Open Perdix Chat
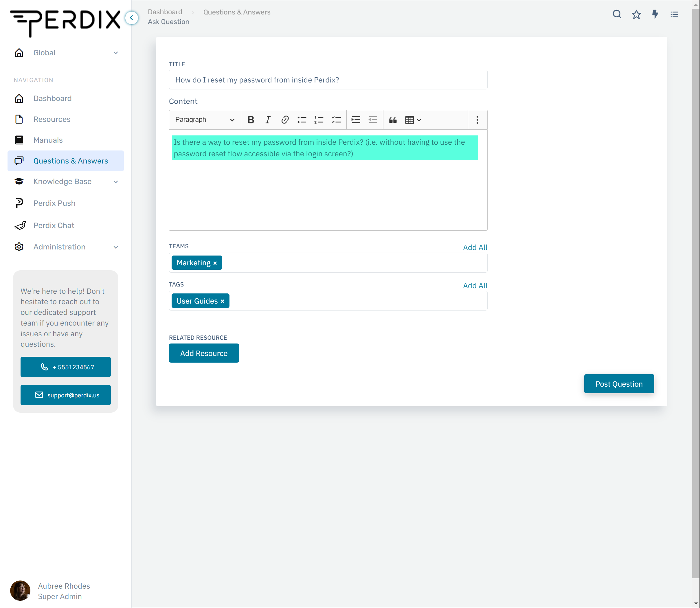The height and width of the screenshot is (608, 700). coord(66,226)
